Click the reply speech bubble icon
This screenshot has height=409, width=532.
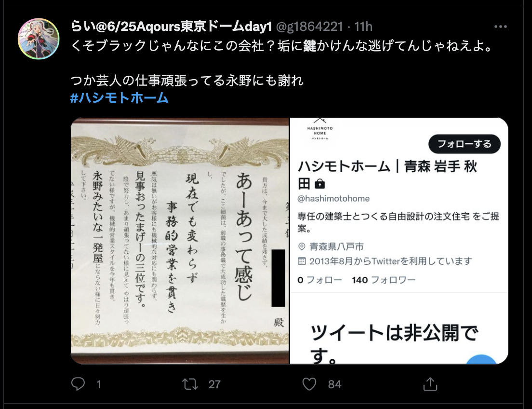click(78, 384)
